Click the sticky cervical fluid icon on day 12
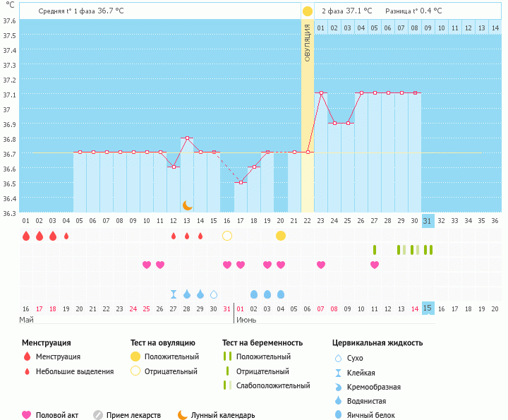 pyautogui.click(x=174, y=294)
